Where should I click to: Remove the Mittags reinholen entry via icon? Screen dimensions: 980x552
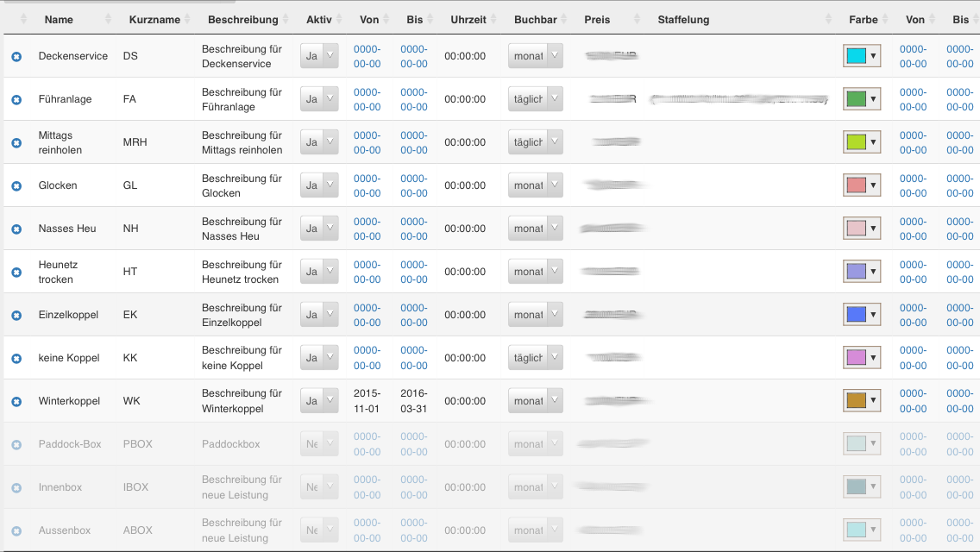(x=16, y=143)
